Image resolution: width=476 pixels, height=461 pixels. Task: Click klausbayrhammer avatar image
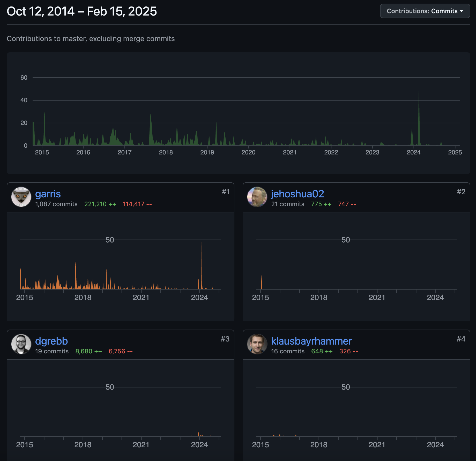tap(257, 344)
